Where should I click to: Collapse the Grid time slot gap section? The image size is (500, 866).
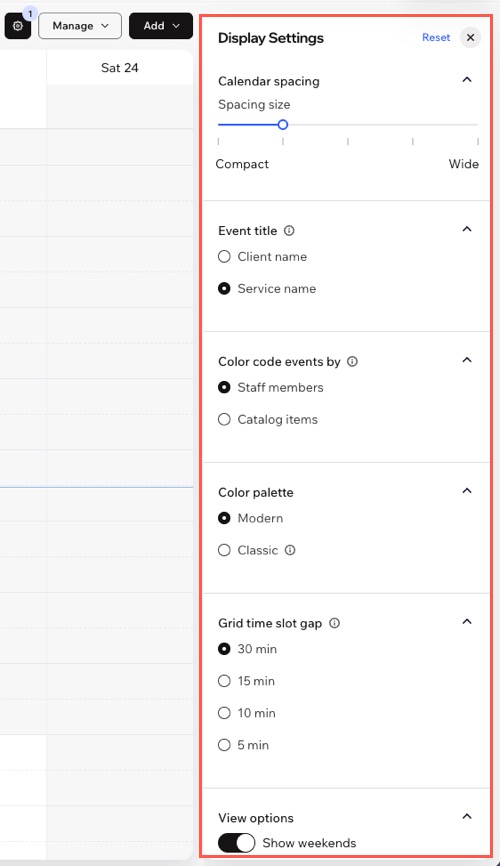[467, 622]
